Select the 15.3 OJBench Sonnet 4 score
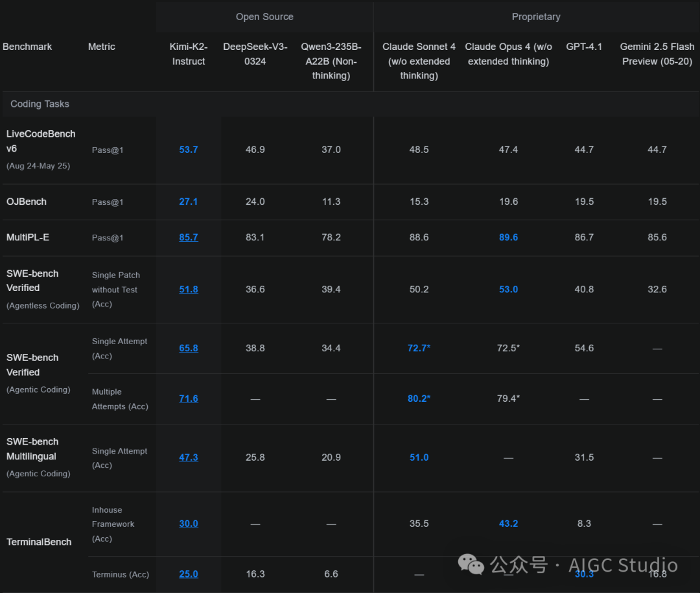The image size is (700, 593). pyautogui.click(x=419, y=202)
